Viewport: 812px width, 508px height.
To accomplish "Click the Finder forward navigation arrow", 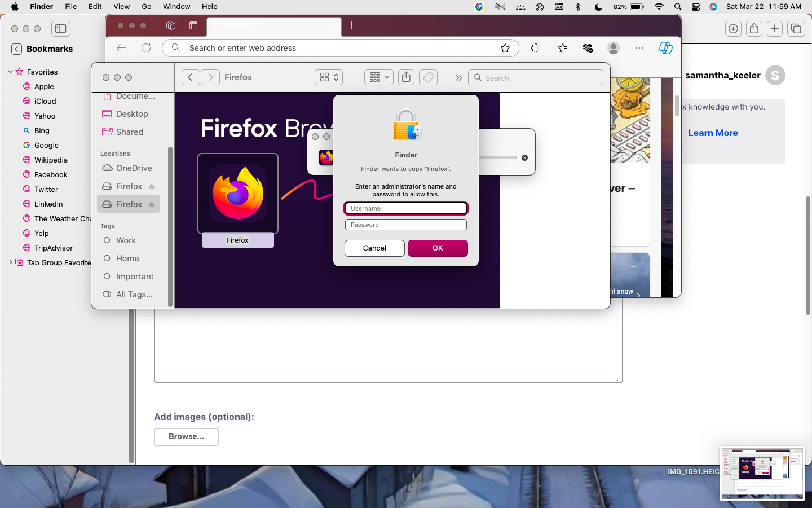I will coord(210,77).
